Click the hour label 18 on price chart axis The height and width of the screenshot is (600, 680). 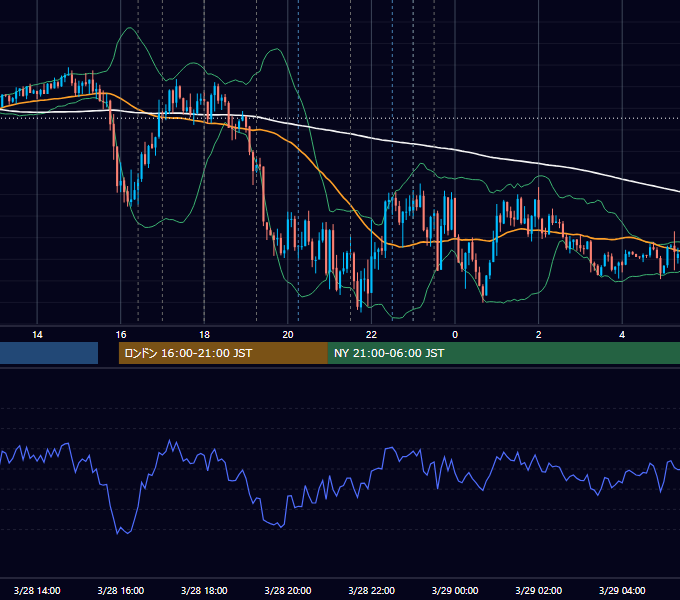click(204, 334)
